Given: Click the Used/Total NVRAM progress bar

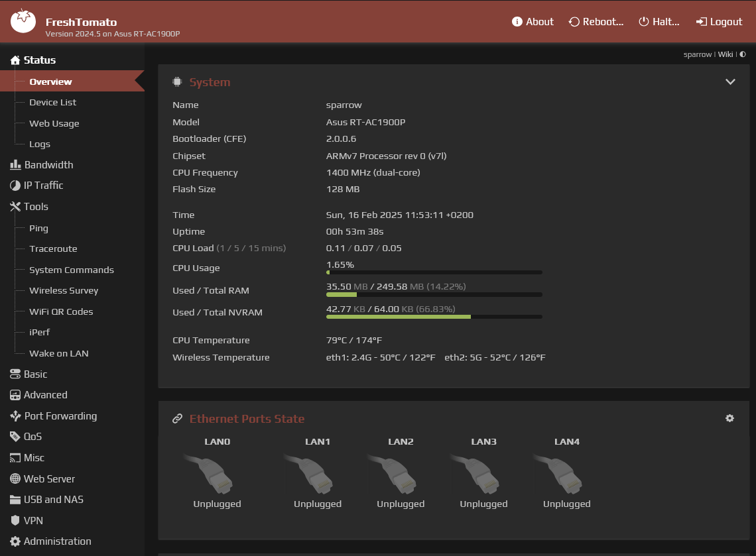Looking at the screenshot, I should click(x=434, y=317).
